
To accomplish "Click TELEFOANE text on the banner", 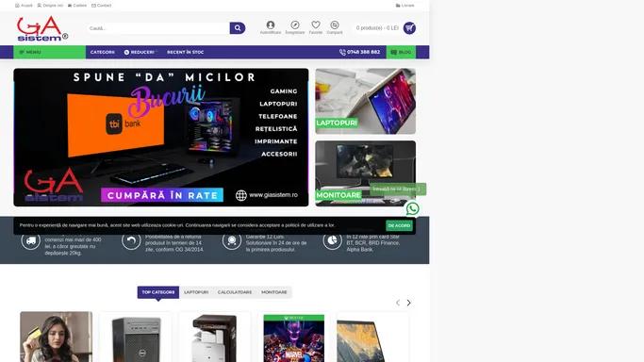I will [278, 117].
